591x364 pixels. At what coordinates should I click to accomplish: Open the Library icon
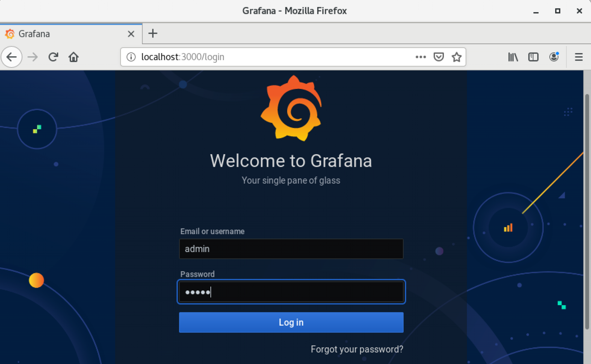click(x=513, y=57)
